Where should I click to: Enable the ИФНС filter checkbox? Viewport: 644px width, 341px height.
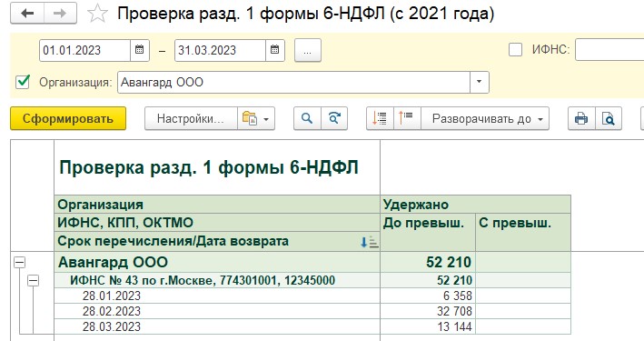coord(515,50)
